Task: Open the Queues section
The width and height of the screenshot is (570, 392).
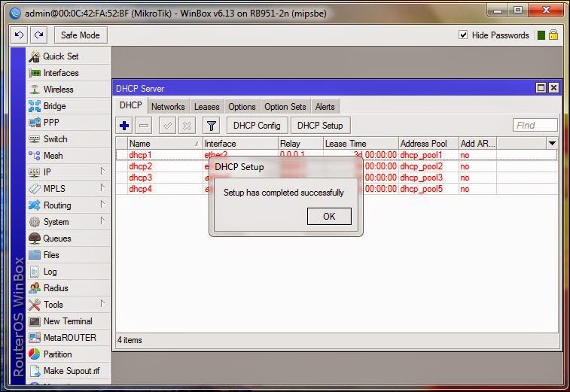Action: 69,239
